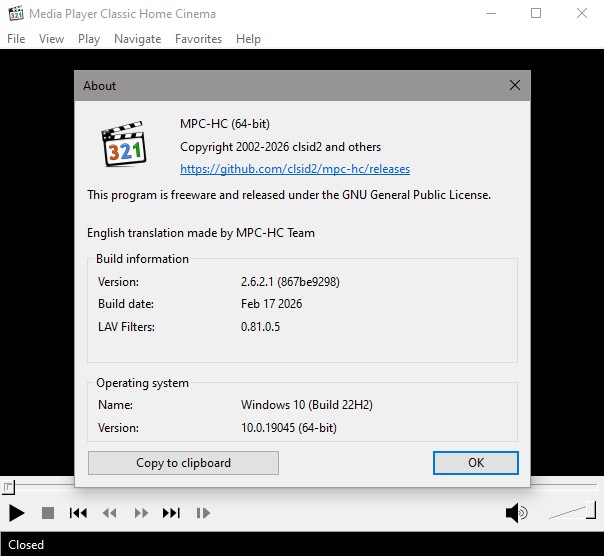Minimize the Media Player Classic window
604x556 pixels.
coord(491,13)
